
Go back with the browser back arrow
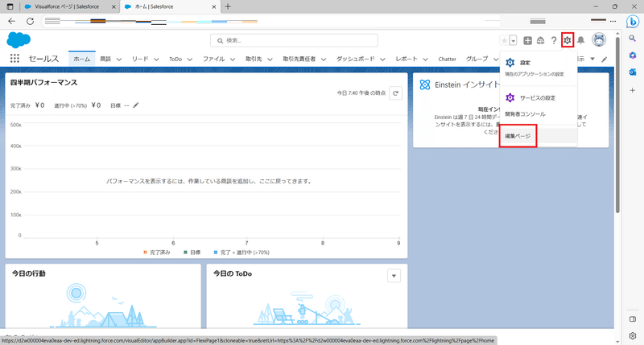(11, 21)
